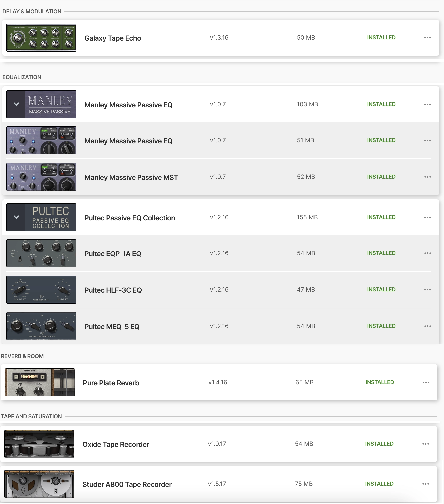Screen dimensions: 444x504
Task: Click the Equalization section heading
Action: [22, 77]
